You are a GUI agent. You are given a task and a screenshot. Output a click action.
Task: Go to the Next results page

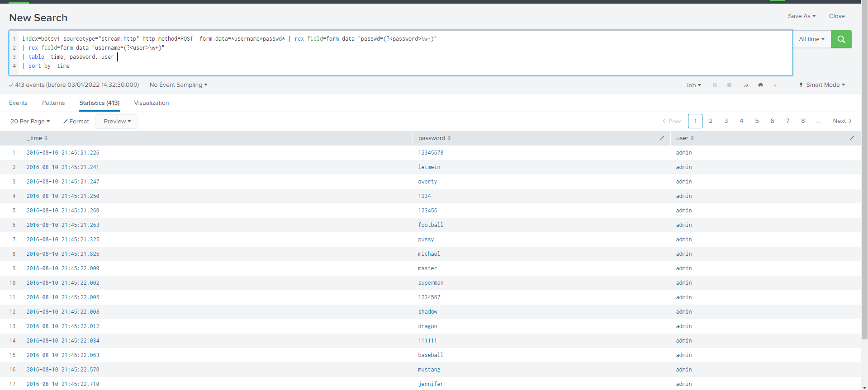coord(842,121)
